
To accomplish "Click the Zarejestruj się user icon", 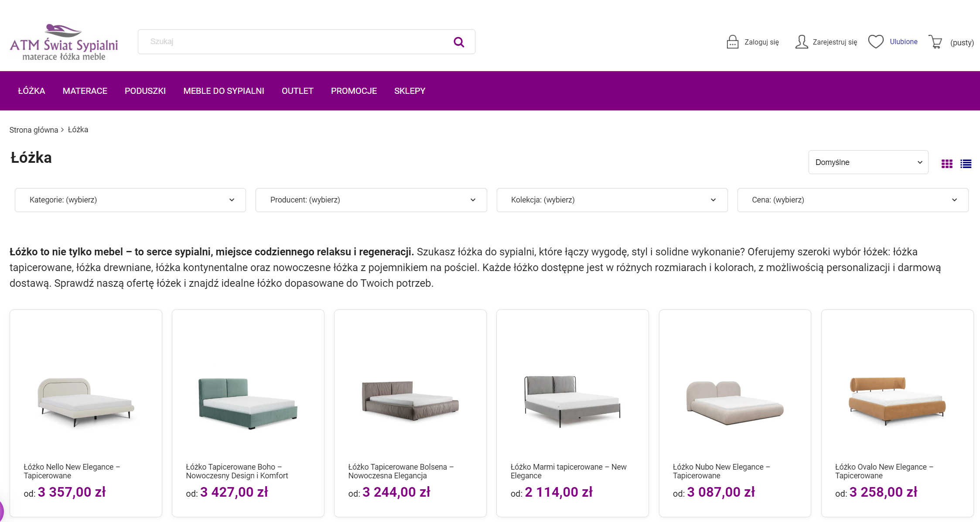I will pyautogui.click(x=801, y=42).
